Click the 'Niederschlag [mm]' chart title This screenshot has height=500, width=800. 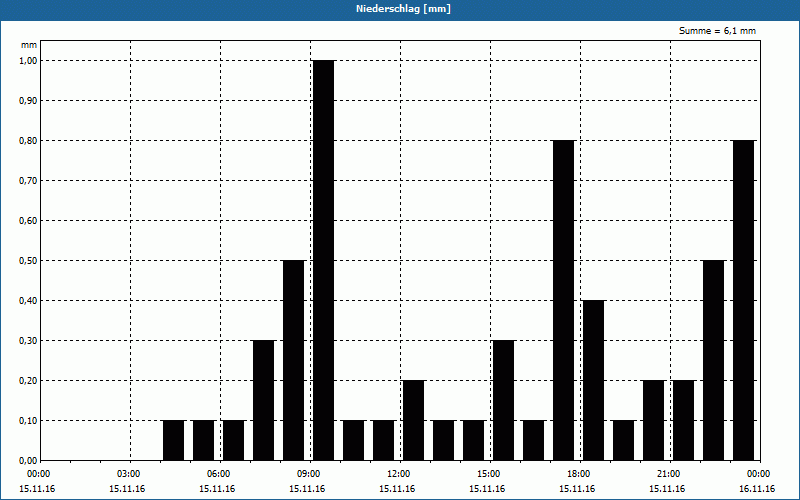click(403, 9)
